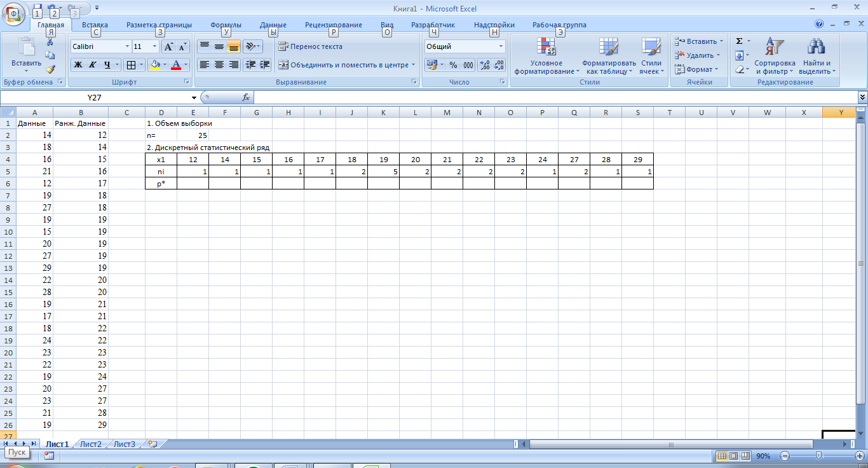Open the Help question mark icon

point(820,24)
